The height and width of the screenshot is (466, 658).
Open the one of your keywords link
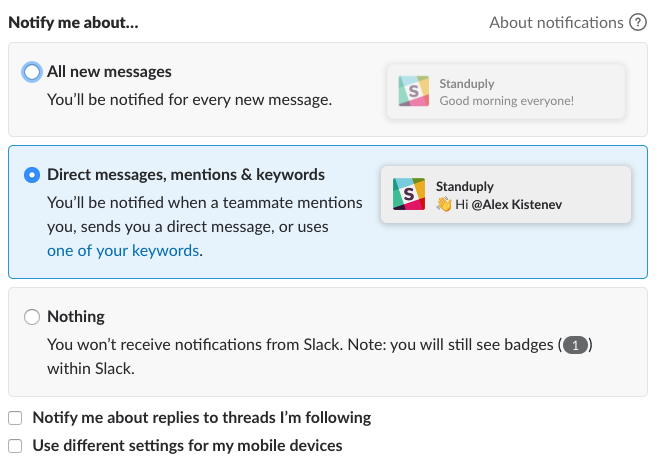tap(123, 251)
